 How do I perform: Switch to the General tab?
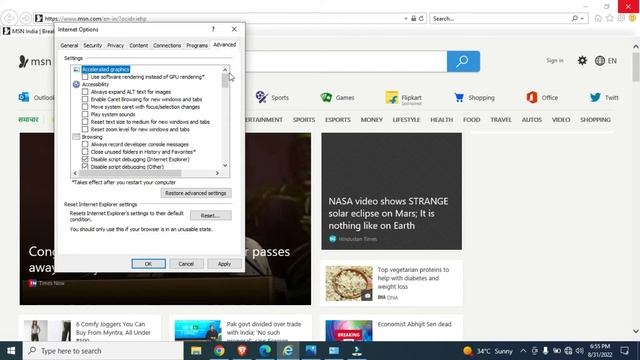[x=69, y=45]
